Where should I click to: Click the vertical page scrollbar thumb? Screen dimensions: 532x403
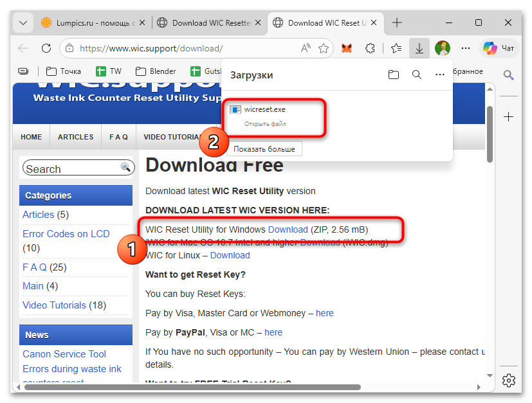tap(490, 134)
